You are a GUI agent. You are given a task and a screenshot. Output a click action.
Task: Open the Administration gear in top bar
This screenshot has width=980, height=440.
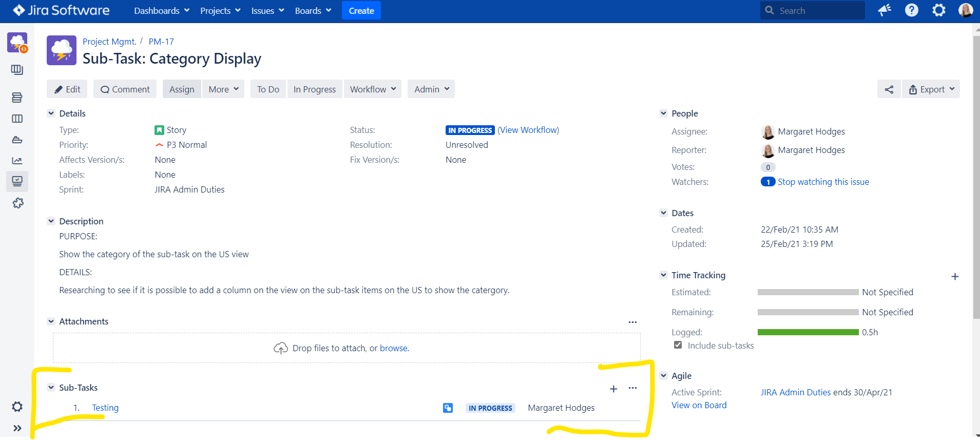(x=939, y=10)
